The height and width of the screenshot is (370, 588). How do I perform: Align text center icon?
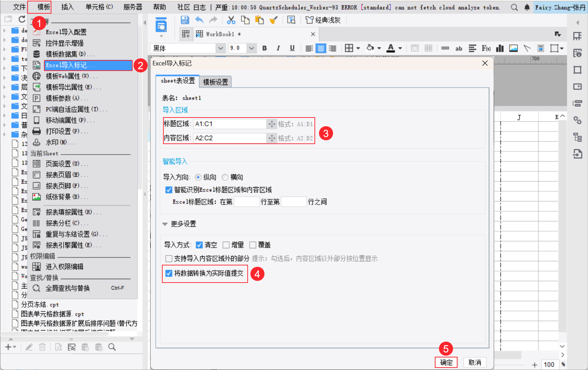point(321,48)
